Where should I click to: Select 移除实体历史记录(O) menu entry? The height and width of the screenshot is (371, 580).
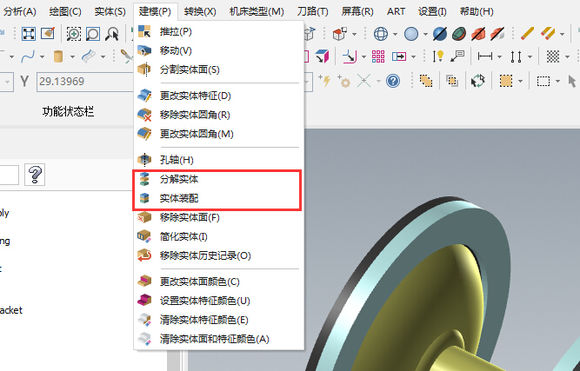[x=218, y=255]
